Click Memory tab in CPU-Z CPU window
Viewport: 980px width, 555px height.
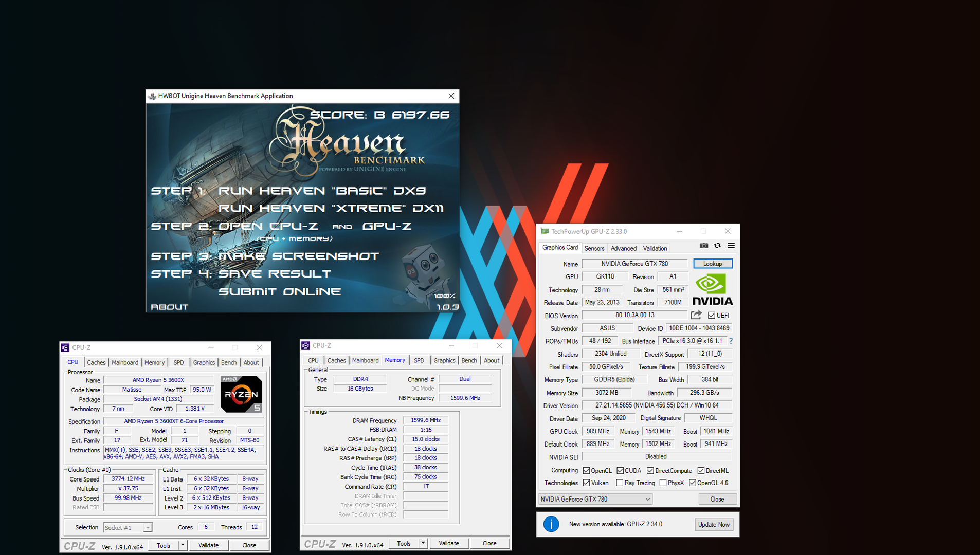coord(154,363)
